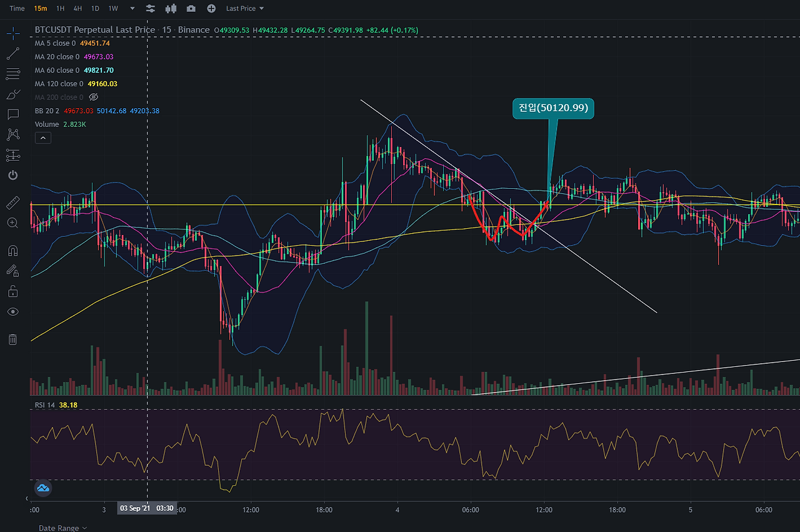
Task: Click the price change +82.44 (0.17%)
Action: coord(392,30)
